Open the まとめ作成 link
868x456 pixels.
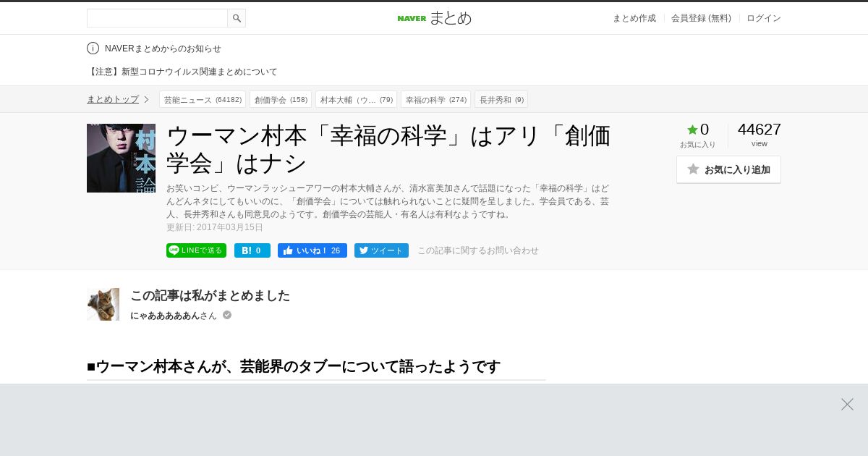[634, 18]
